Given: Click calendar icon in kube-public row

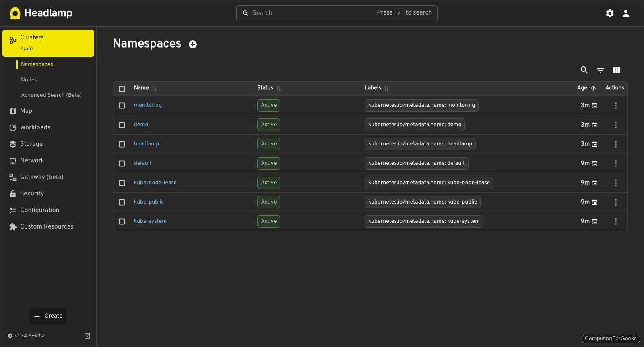Looking at the screenshot, I should pos(594,202).
